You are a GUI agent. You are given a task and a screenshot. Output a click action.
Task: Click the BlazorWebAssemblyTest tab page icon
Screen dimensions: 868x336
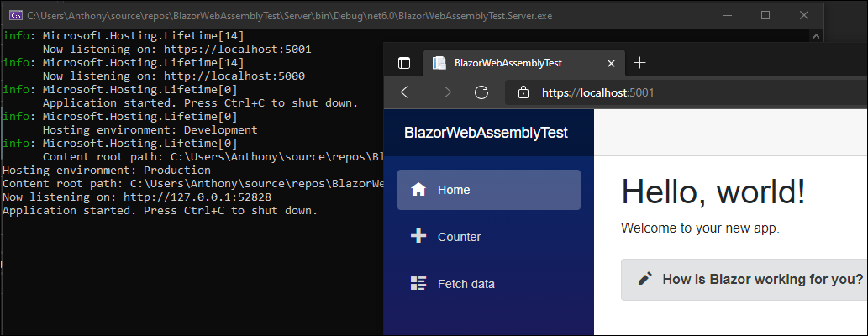439,63
